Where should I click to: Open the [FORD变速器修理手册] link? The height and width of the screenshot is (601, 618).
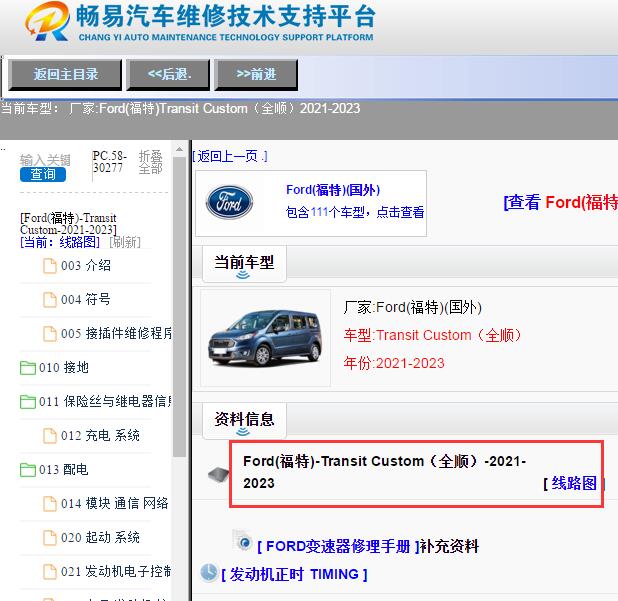(339, 547)
